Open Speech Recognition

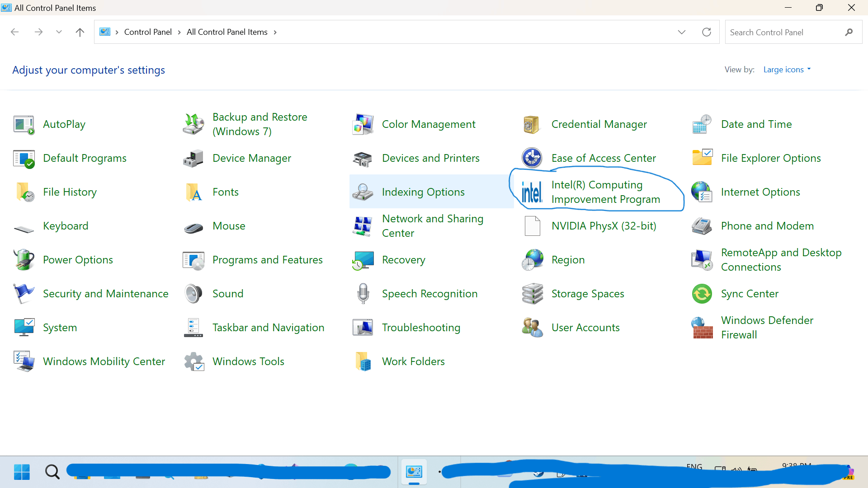[429, 293]
